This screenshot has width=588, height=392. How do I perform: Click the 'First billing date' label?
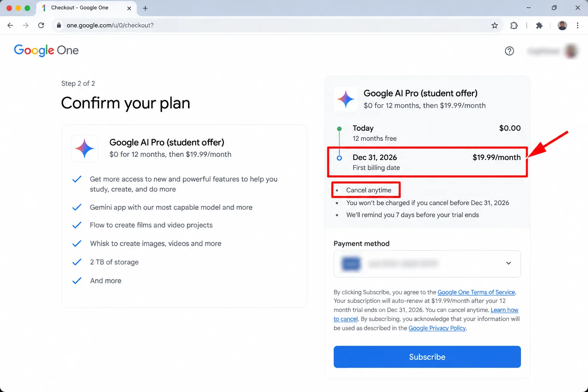coord(376,168)
